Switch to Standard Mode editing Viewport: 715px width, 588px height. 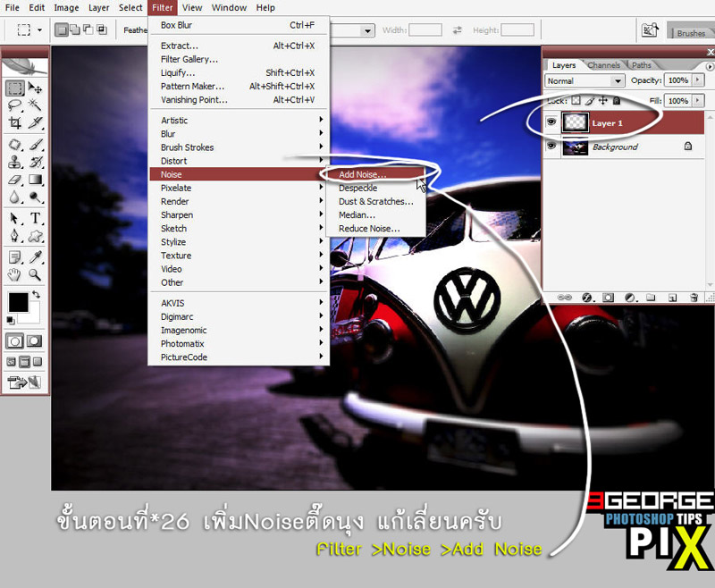click(x=14, y=341)
